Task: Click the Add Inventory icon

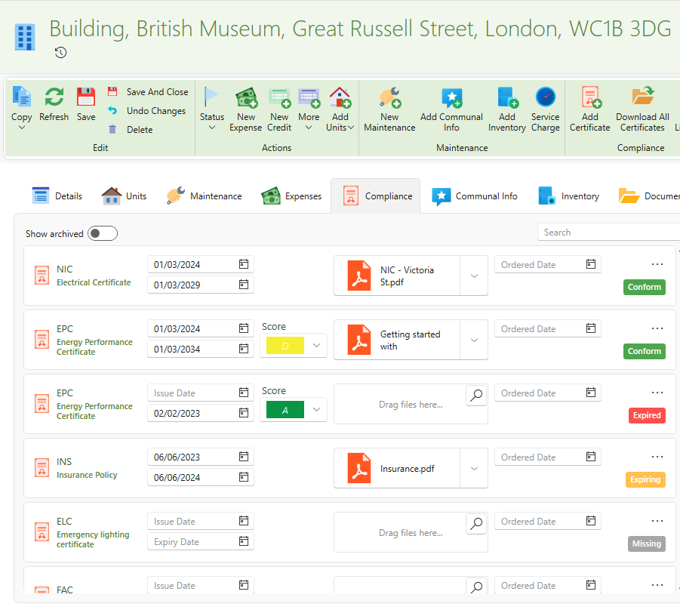Action: point(507,97)
